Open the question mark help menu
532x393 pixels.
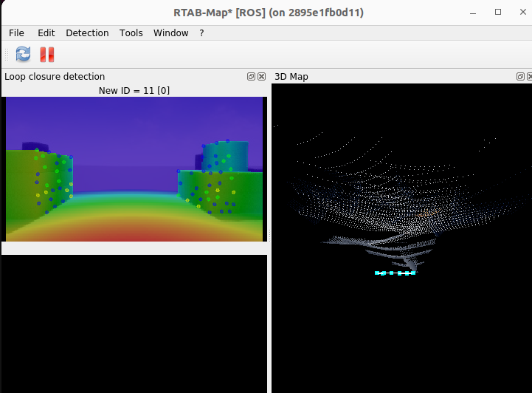click(201, 33)
